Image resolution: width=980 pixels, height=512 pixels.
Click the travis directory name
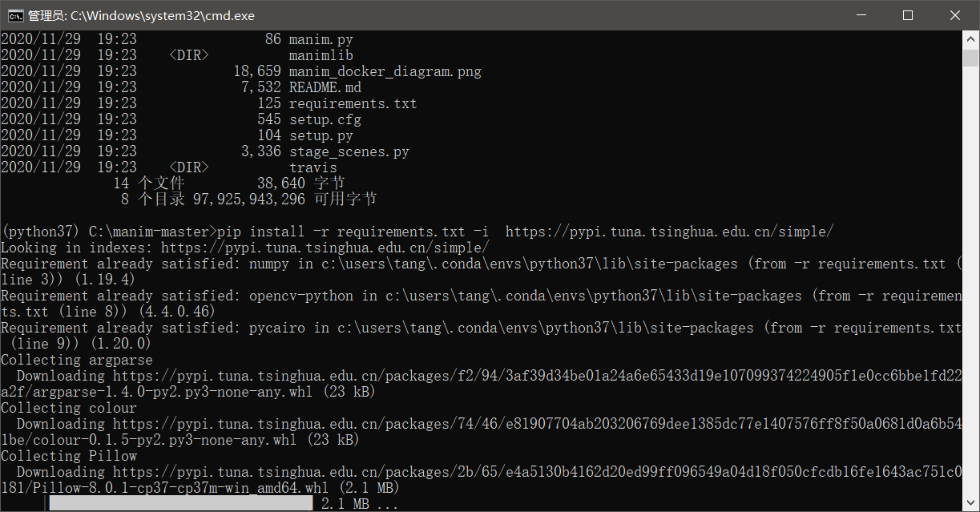point(313,167)
